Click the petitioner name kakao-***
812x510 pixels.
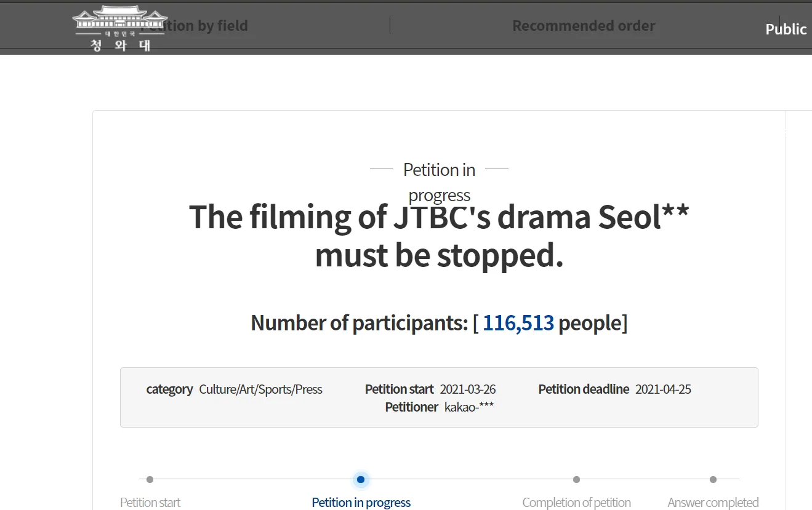point(469,407)
